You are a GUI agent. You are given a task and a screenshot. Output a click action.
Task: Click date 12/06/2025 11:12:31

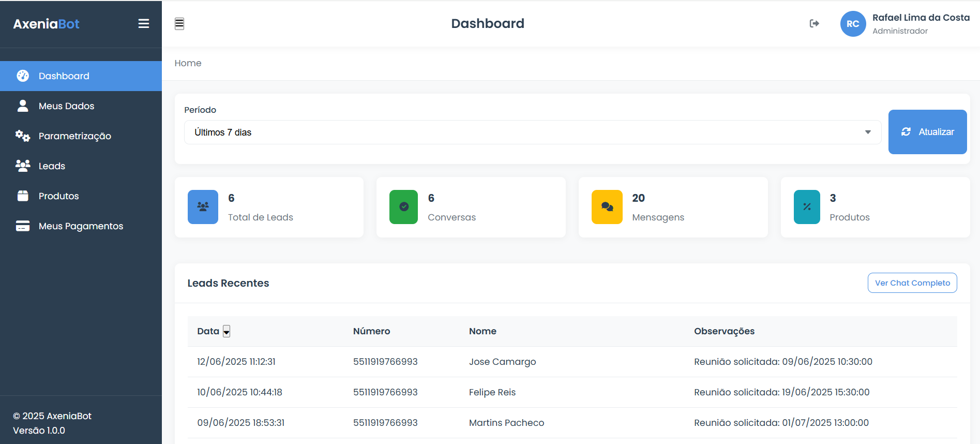click(236, 362)
